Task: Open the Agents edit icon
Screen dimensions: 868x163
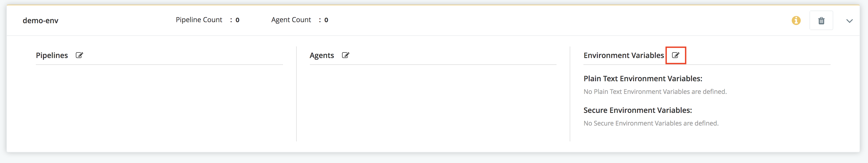Action: [345, 55]
